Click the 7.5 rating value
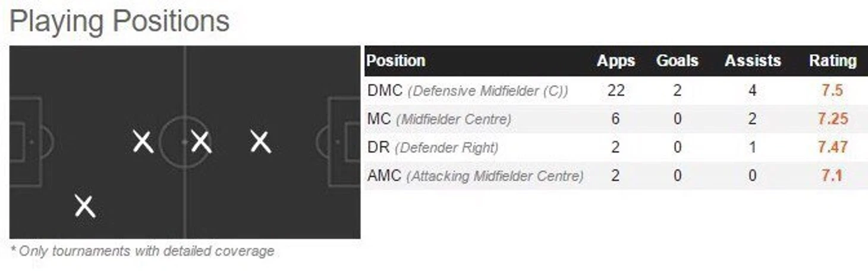 [x=832, y=91]
